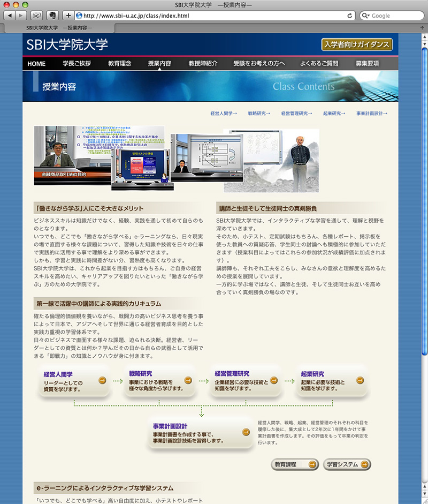
Task: Jump to 戦略研究→ anchor link
Action: pos(259,114)
